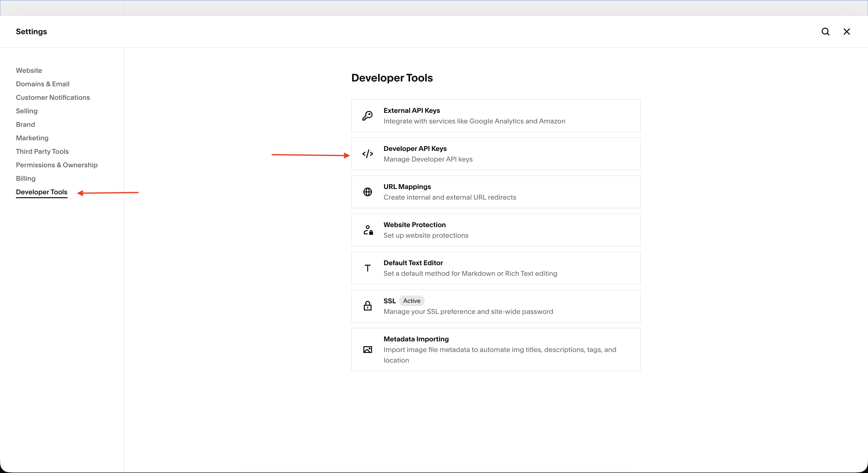
Task: Open Developer API Keys title link
Action: [415, 149]
